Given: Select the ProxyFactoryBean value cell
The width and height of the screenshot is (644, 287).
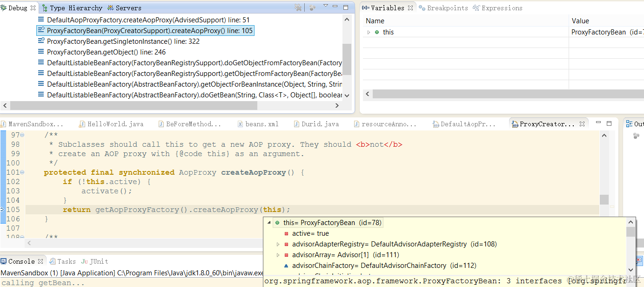Looking at the screenshot, I should [x=607, y=32].
